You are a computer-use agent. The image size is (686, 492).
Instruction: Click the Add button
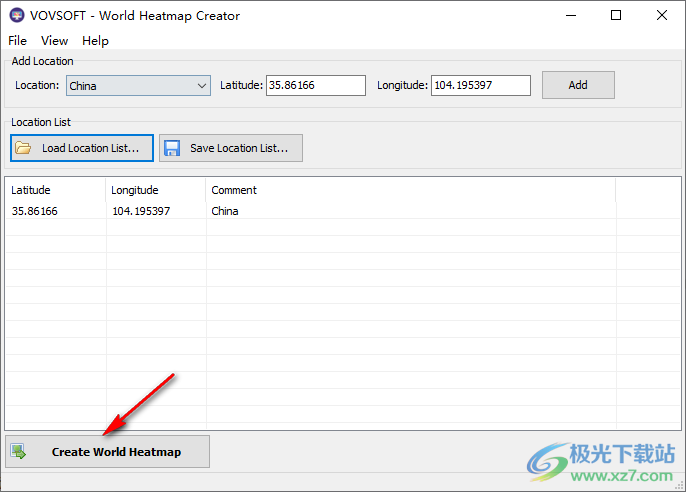coord(578,85)
